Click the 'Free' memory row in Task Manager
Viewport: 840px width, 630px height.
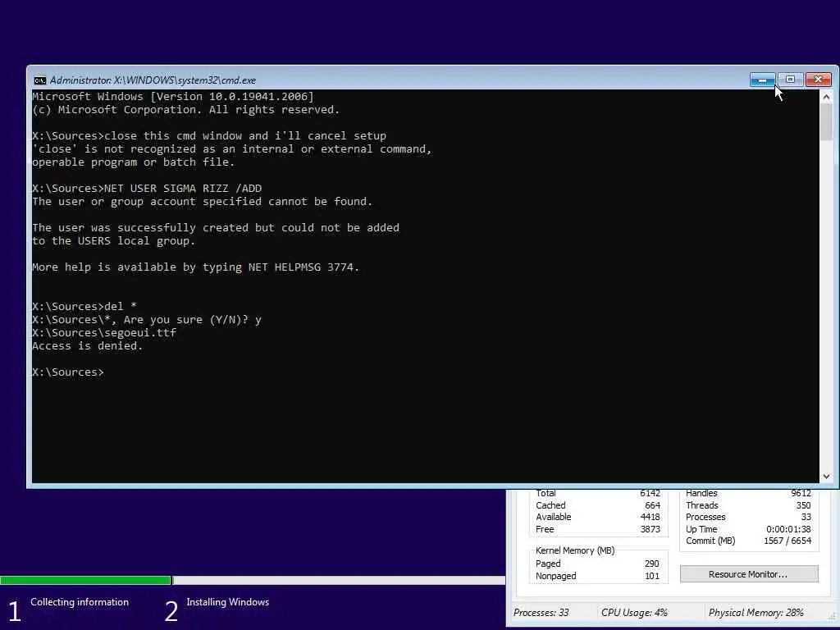click(598, 529)
